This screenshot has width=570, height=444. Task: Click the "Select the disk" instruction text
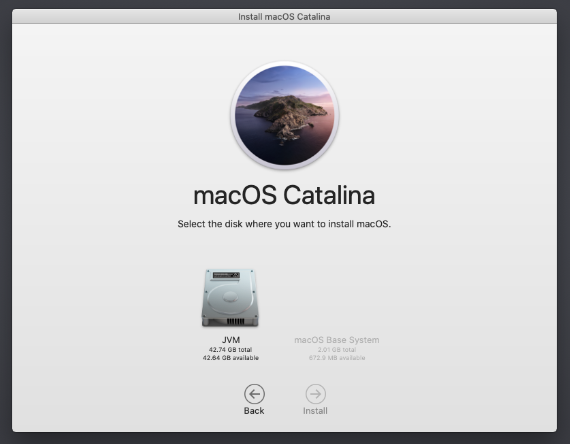pos(284,224)
